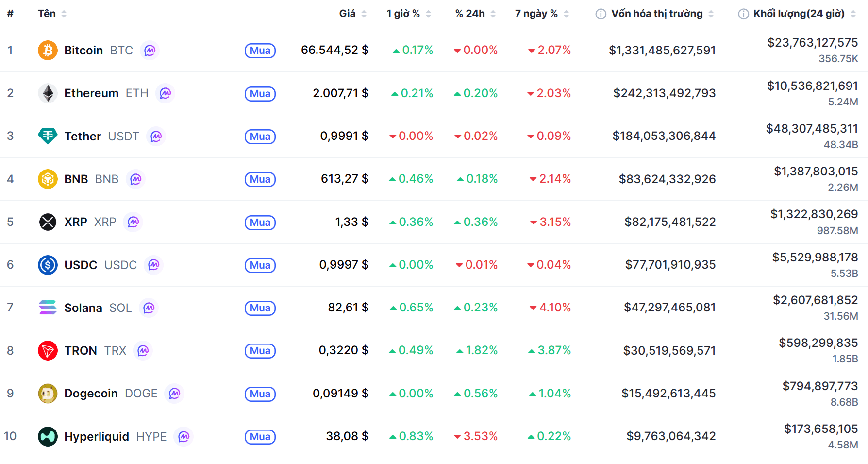Open the purple badge icon next to DOGE
Viewport: 868px width, 464px height.
click(x=175, y=394)
